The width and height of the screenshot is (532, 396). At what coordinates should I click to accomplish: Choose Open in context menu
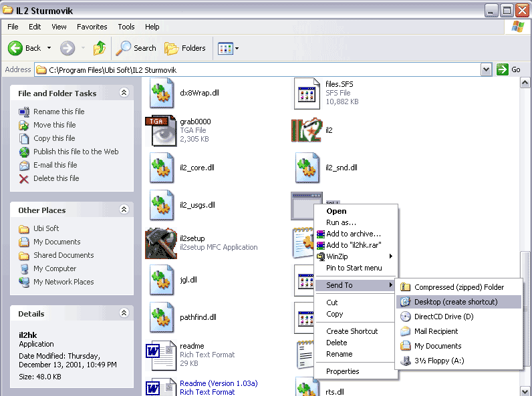356,211
